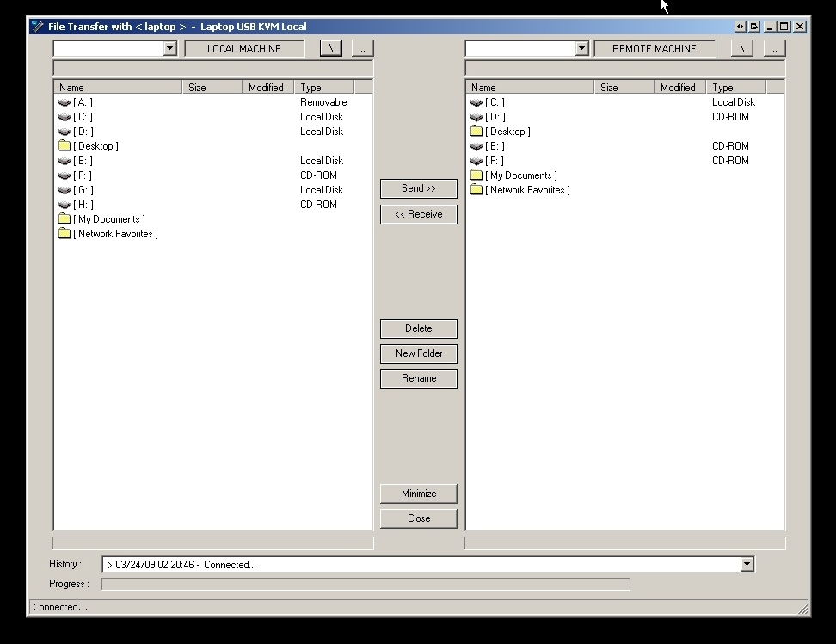
Task: Sort remote list by Type column
Action: [736, 88]
